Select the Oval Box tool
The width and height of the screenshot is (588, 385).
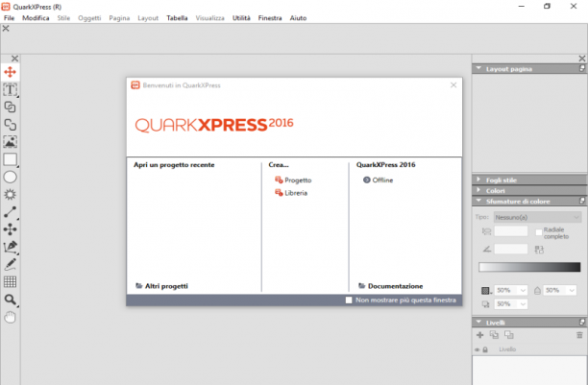tap(11, 177)
